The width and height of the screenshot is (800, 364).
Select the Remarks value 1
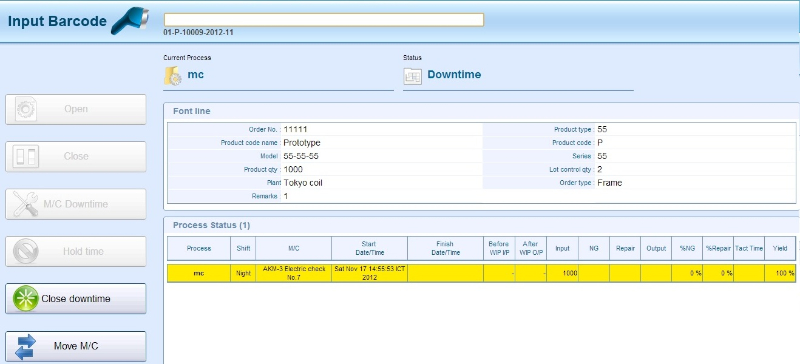[286, 196]
